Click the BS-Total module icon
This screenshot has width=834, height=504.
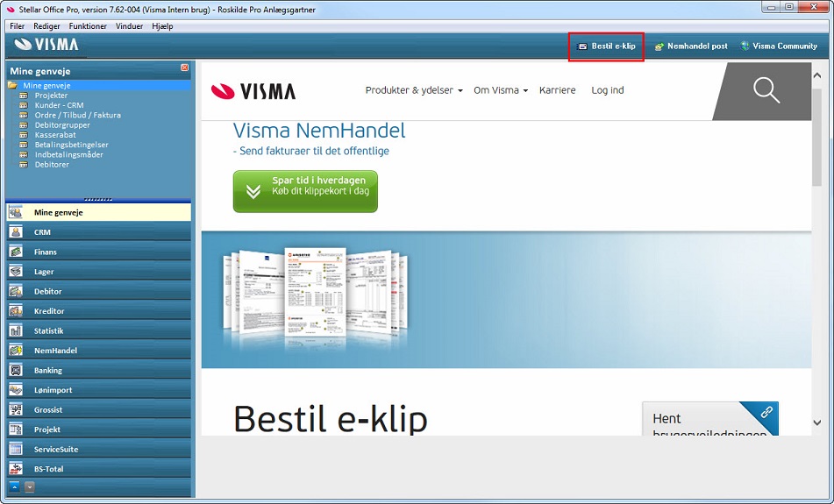tap(16, 468)
